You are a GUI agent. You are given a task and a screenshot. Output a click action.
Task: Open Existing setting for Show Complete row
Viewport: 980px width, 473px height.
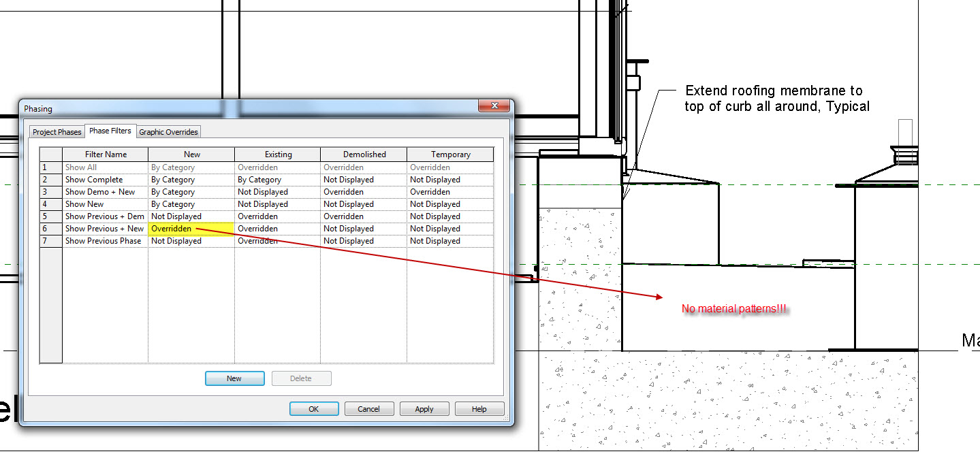(278, 180)
